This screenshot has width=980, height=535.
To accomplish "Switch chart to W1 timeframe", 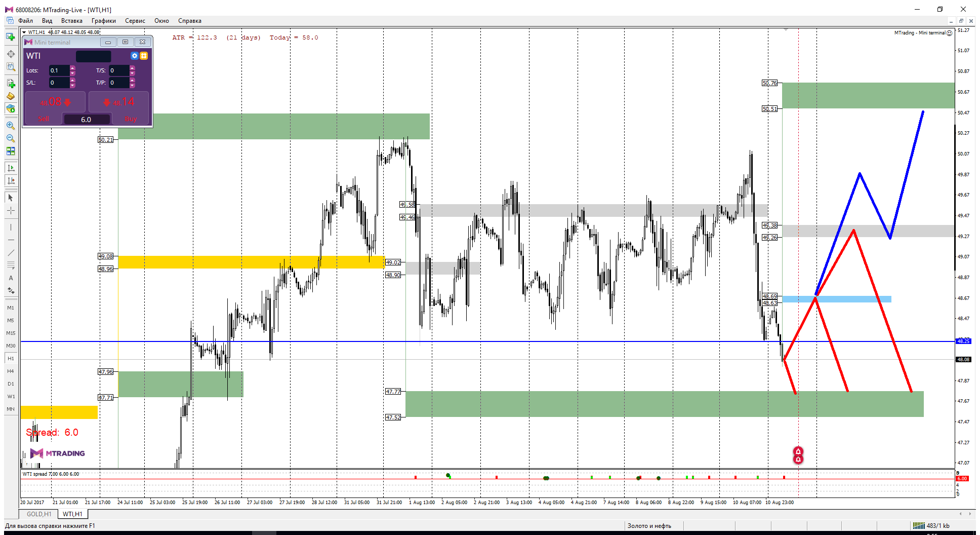I will 11,397.
